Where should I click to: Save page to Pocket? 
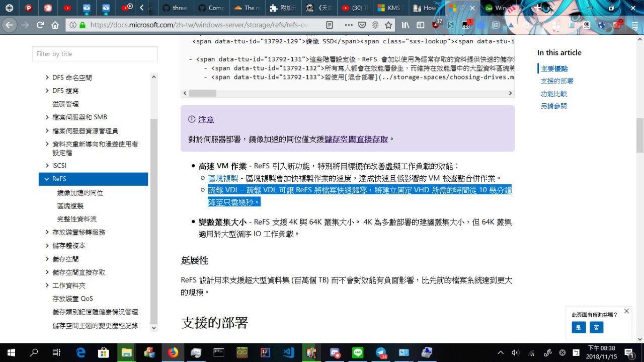coord(362,25)
